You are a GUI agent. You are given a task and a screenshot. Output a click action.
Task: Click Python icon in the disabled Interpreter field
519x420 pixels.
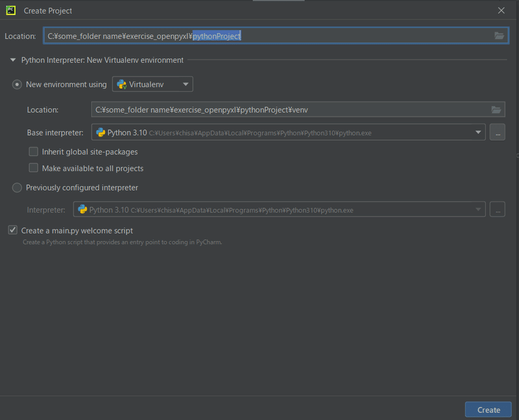(82, 209)
